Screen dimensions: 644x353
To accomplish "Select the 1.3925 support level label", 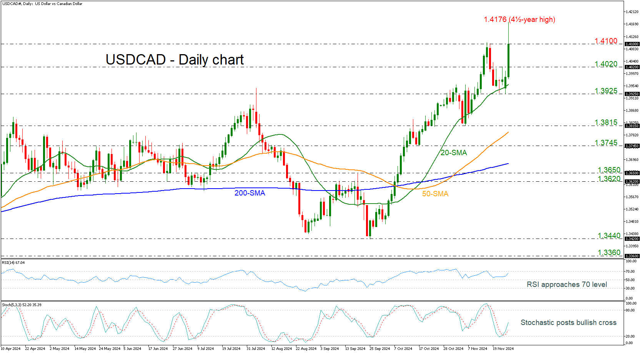I will (606, 91).
